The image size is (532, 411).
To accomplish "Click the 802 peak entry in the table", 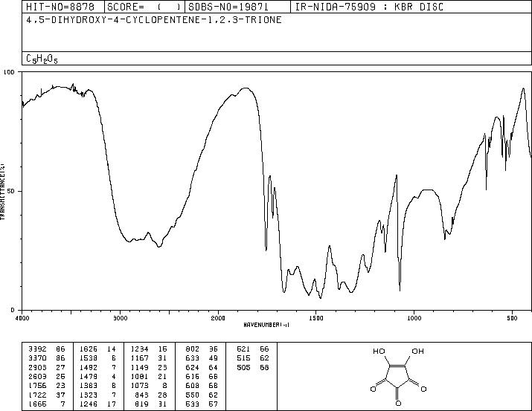I will pos(202,349).
